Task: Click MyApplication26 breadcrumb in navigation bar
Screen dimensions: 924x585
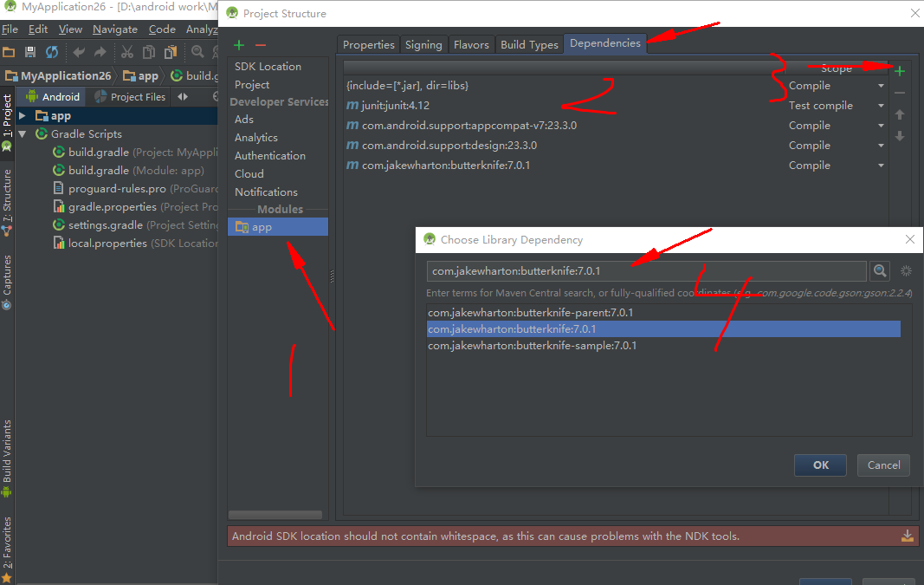Action: [58, 75]
